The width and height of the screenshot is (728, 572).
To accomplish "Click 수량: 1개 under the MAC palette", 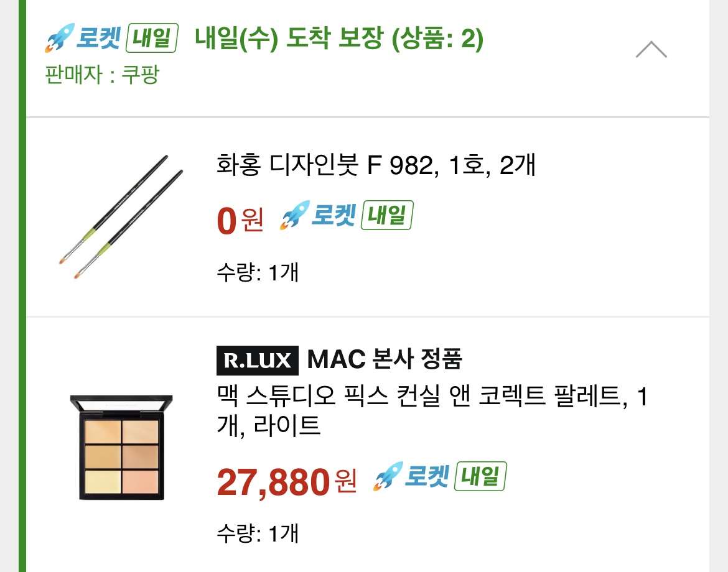I will [x=258, y=533].
